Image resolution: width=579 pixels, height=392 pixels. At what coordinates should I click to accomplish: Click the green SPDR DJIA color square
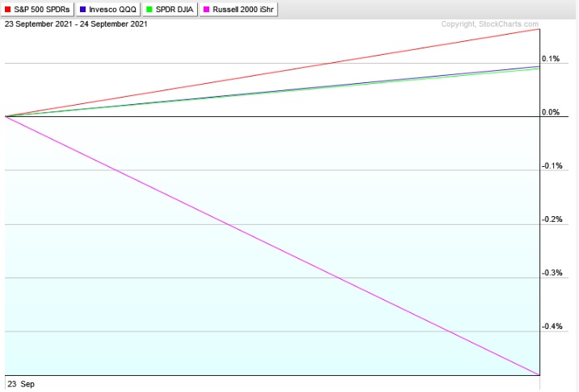click(149, 10)
